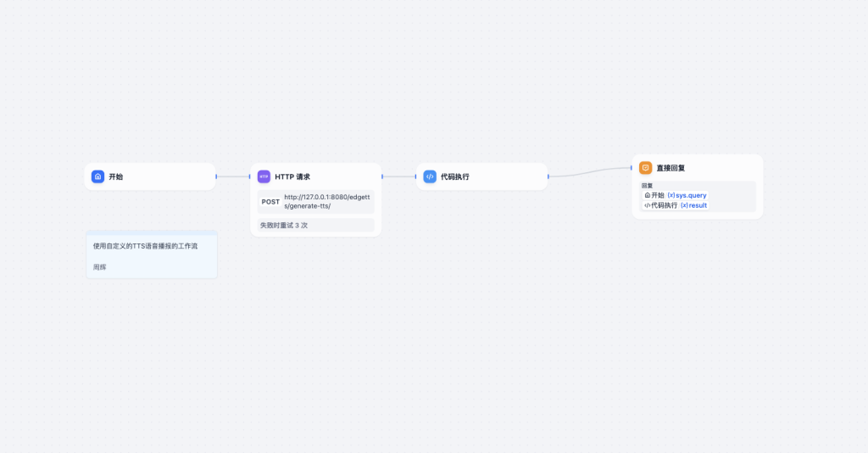
Task: Select the HTTP 请求 node title
Action: (x=292, y=176)
